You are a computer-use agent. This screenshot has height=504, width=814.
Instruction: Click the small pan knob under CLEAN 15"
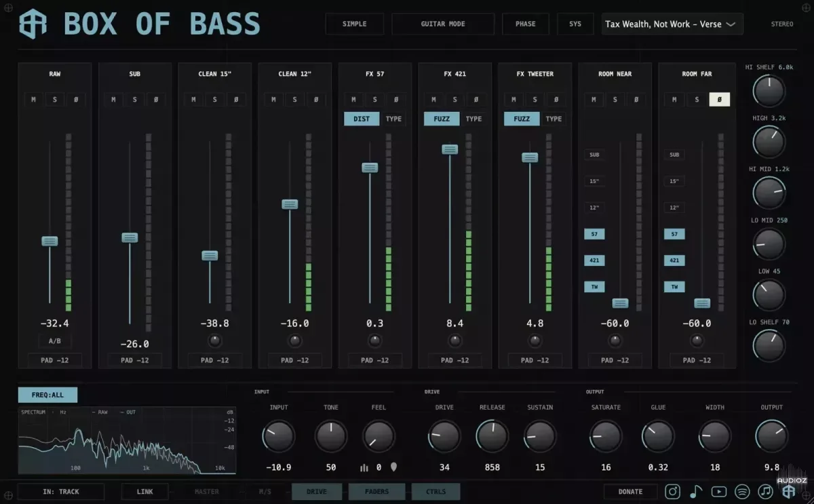(215, 341)
